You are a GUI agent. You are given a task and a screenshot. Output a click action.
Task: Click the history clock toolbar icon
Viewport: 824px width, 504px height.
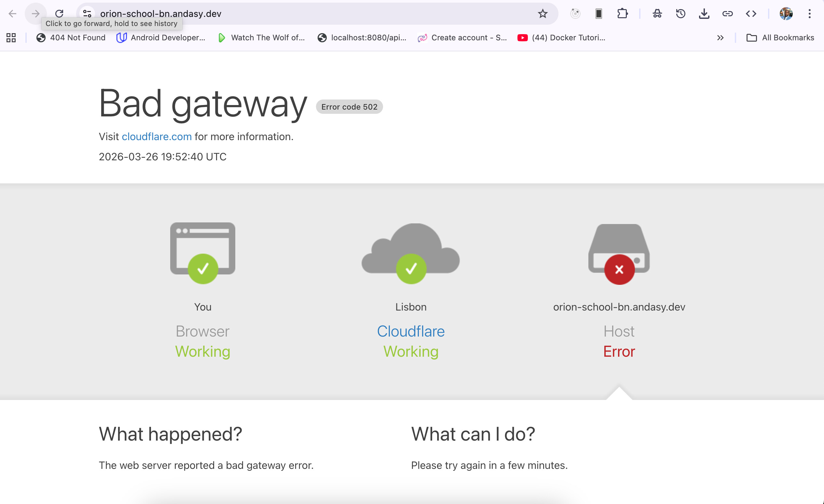pos(680,14)
